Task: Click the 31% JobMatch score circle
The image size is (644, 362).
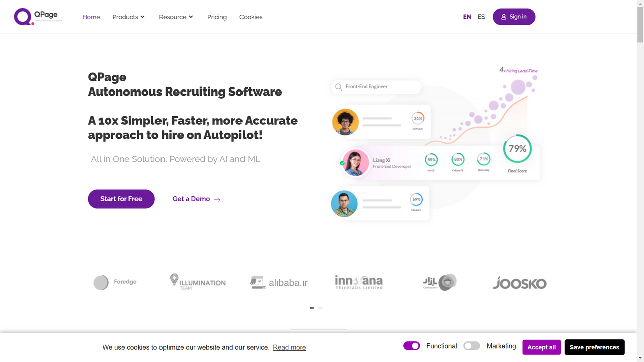Action: 418,119
